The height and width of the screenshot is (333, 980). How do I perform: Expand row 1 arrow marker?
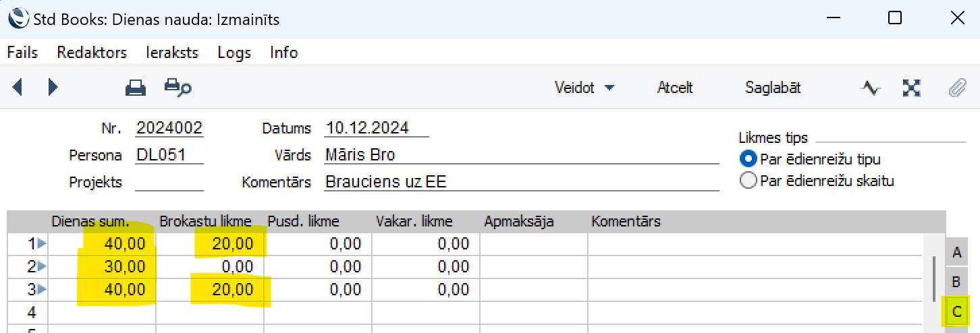point(42,243)
